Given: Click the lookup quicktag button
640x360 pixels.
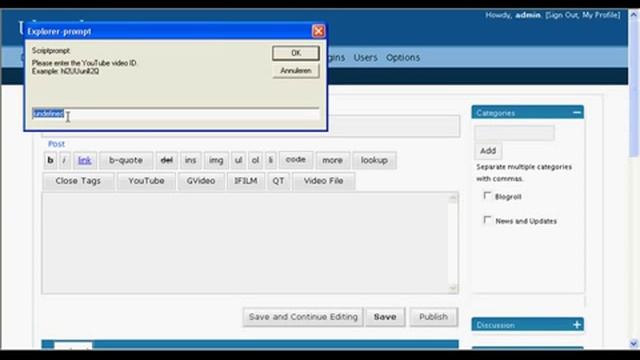Looking at the screenshot, I should [374, 160].
